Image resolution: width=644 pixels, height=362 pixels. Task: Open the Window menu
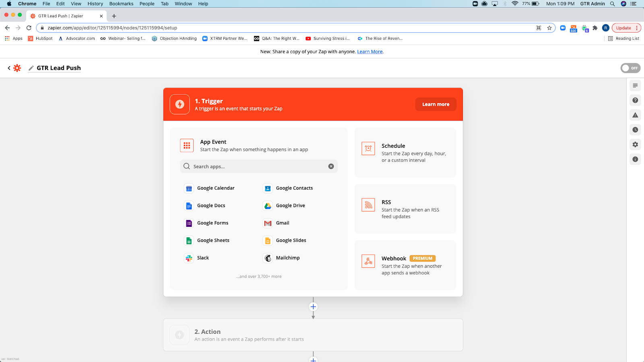pyautogui.click(x=183, y=4)
